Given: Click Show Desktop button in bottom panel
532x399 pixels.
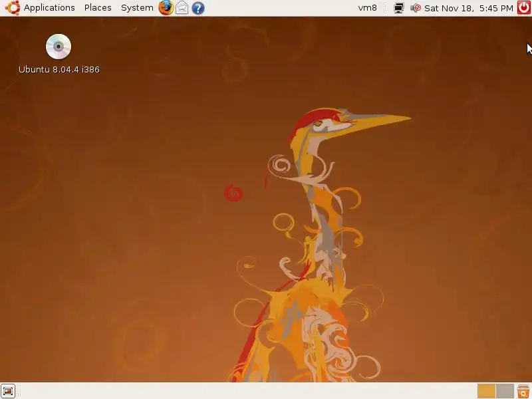Looking at the screenshot, I should tap(8, 391).
